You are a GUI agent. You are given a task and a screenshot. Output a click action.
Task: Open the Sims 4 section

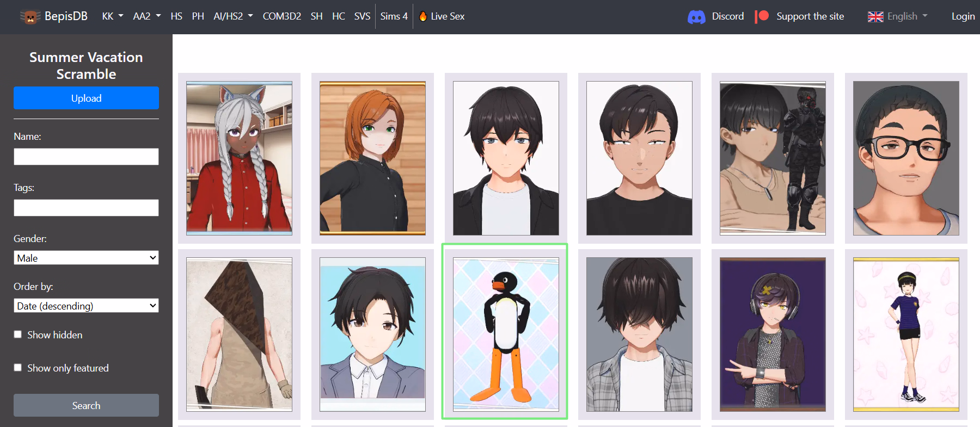click(x=394, y=16)
